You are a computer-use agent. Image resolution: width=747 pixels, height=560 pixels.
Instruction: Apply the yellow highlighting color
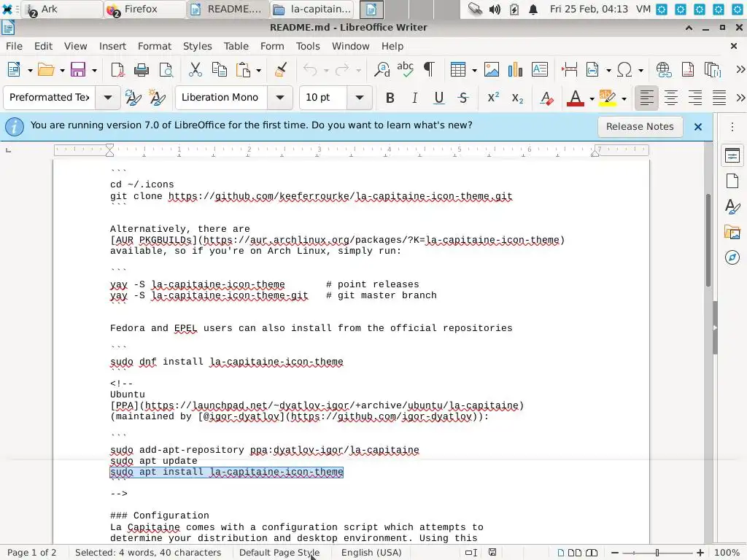[608, 98]
